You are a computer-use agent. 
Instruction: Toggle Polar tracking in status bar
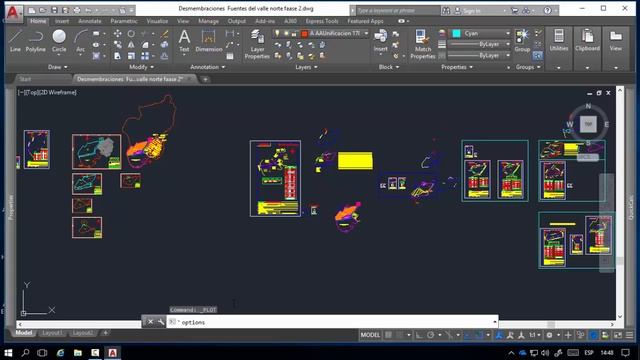click(431, 335)
